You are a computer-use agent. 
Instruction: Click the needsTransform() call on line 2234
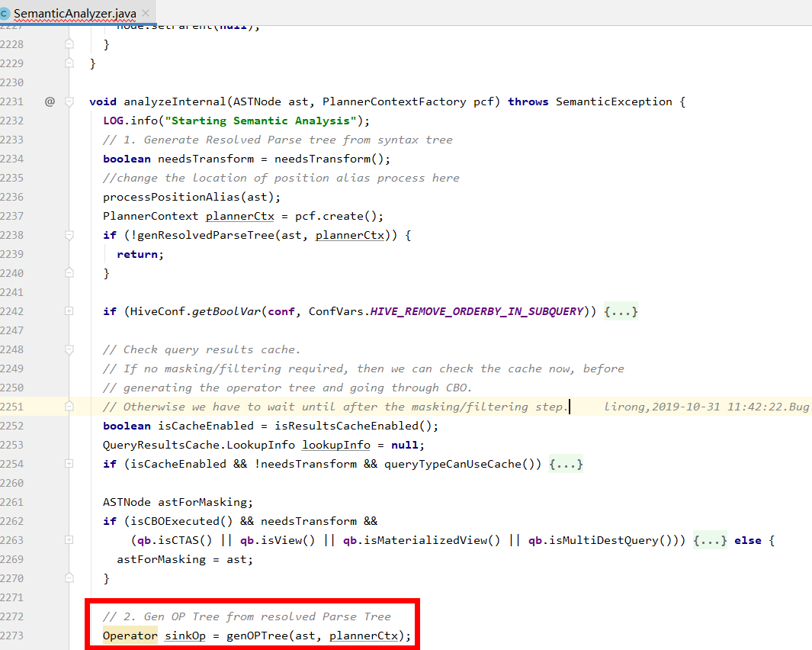tap(329, 159)
